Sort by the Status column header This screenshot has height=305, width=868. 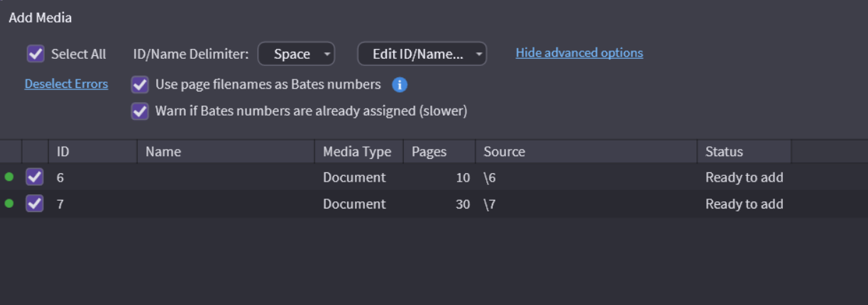743,152
